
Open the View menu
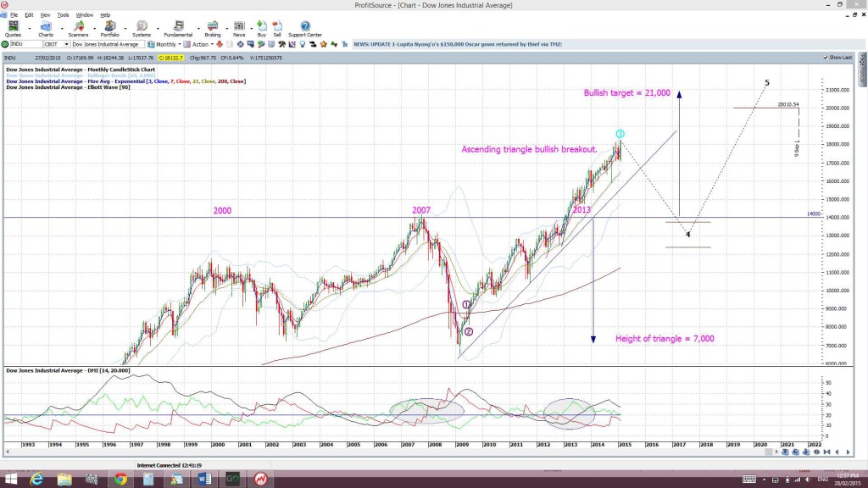[x=46, y=15]
